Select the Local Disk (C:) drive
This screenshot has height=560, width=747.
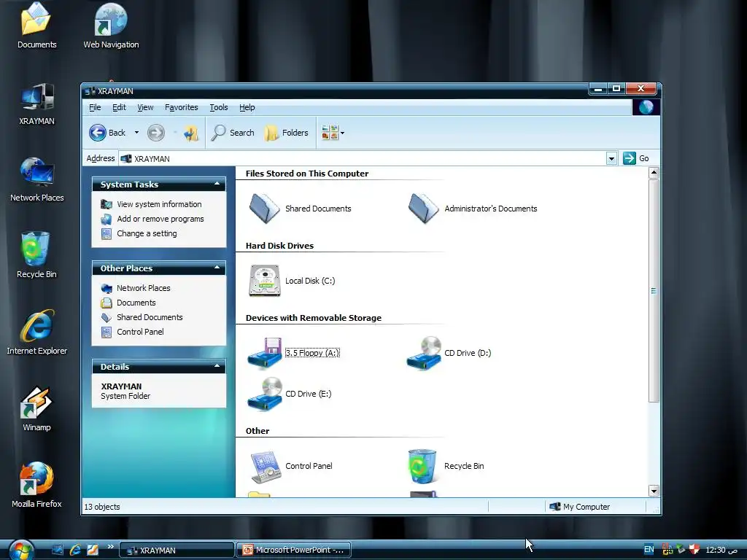(x=265, y=281)
